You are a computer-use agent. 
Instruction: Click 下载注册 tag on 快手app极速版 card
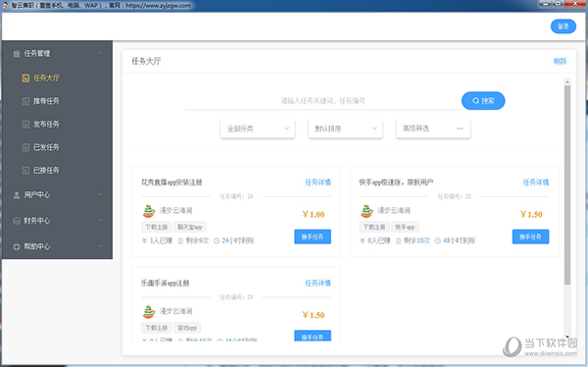[x=374, y=228]
